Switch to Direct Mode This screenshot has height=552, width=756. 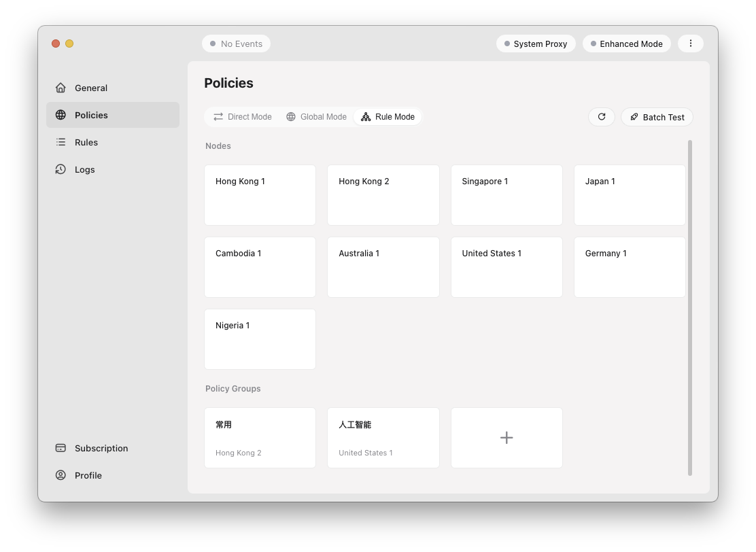click(242, 116)
